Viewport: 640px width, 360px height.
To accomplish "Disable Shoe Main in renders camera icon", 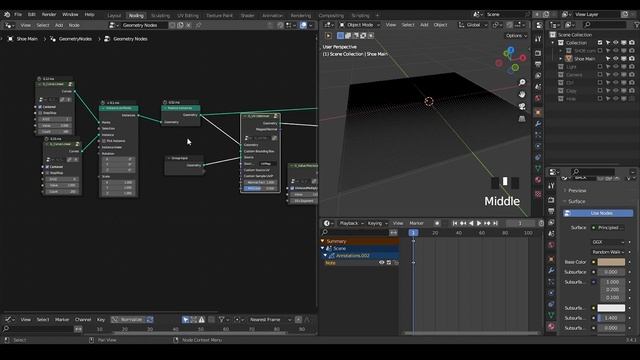I will pyautogui.click(x=632, y=59).
